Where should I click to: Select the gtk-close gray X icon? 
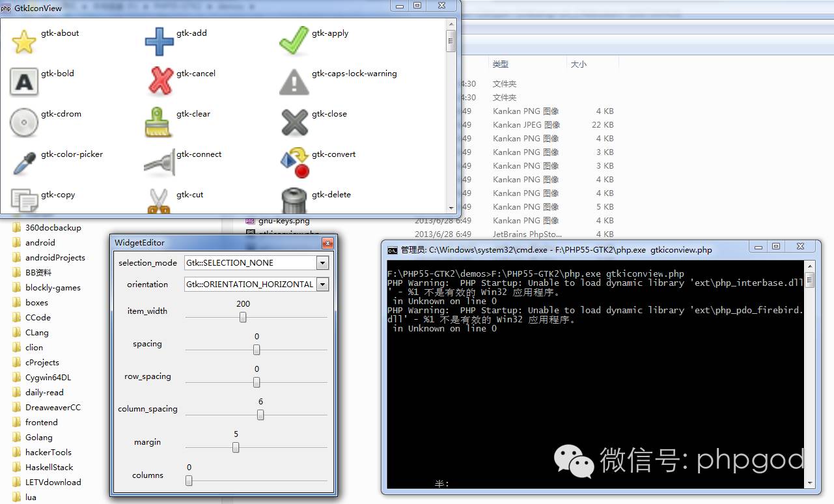(294, 122)
